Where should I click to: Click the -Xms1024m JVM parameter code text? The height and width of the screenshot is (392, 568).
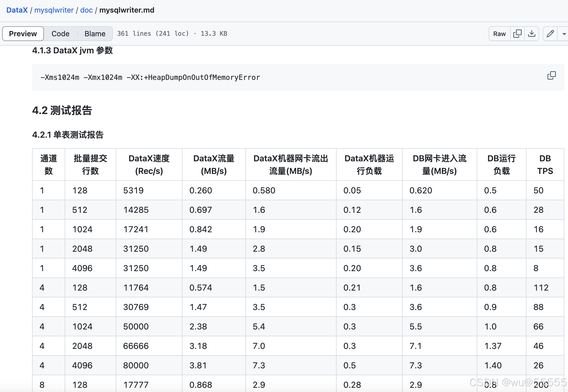(60, 78)
